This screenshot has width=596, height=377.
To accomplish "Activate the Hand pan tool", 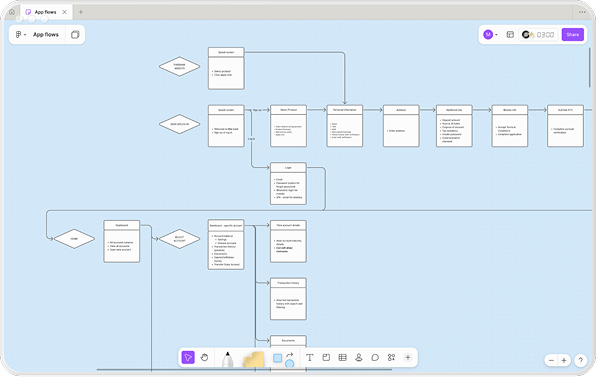I will click(x=204, y=357).
